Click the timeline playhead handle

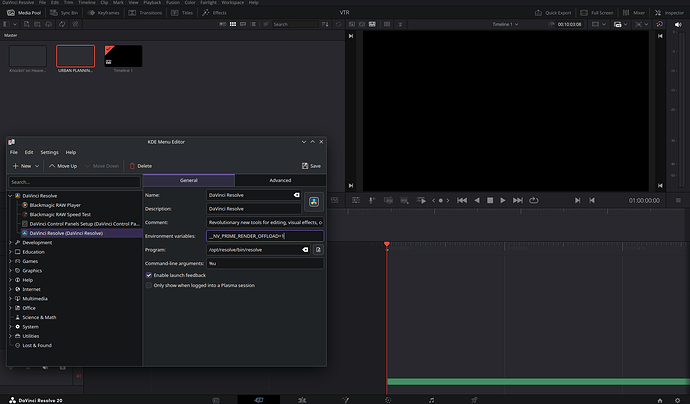(387, 244)
